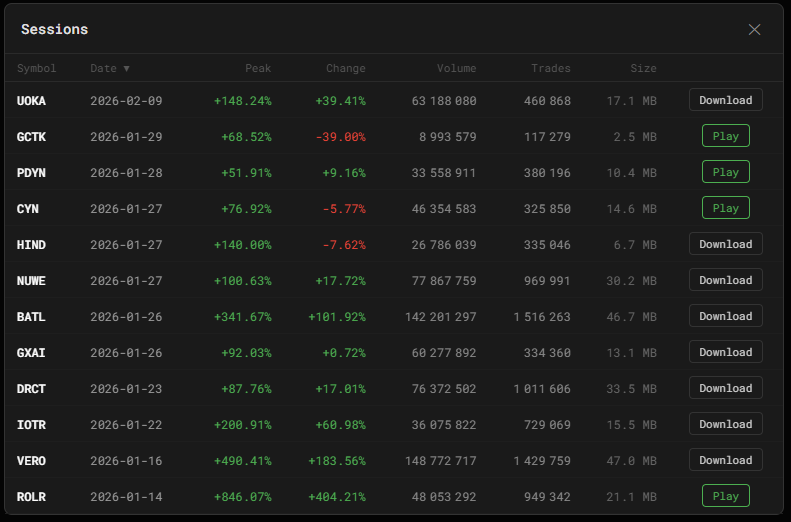Sort by Trades column header
791x522 pixels.
551,68
